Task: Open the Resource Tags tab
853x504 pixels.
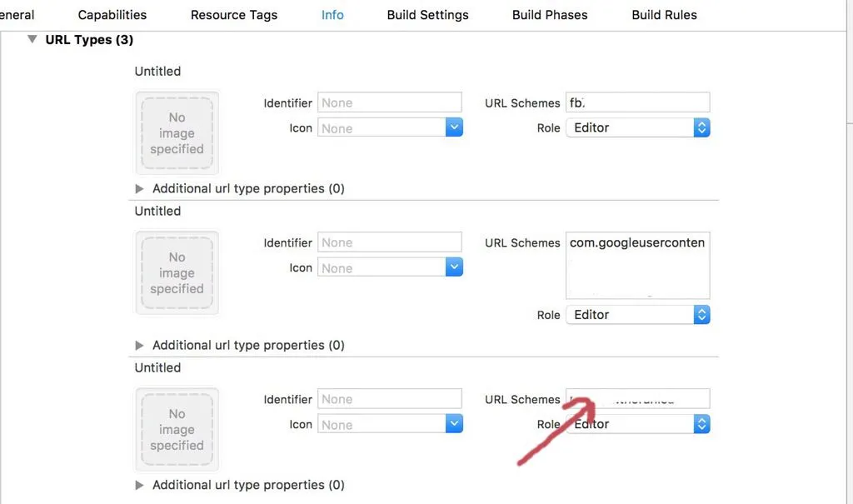Action: 234,15
